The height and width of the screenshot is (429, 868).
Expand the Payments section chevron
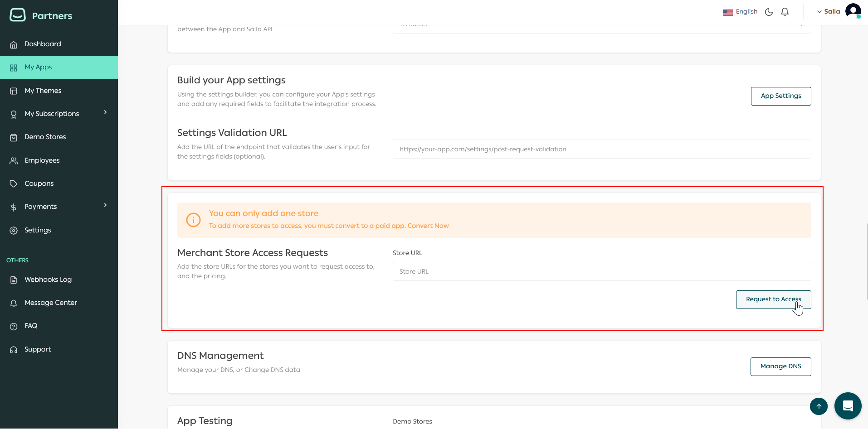(x=105, y=205)
